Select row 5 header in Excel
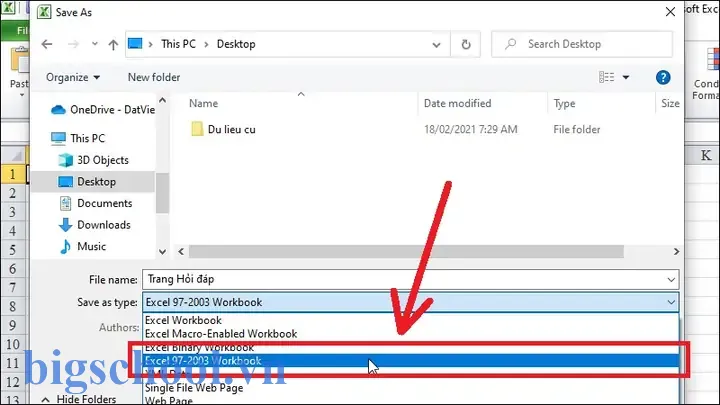The height and width of the screenshot is (405, 720). 13,250
